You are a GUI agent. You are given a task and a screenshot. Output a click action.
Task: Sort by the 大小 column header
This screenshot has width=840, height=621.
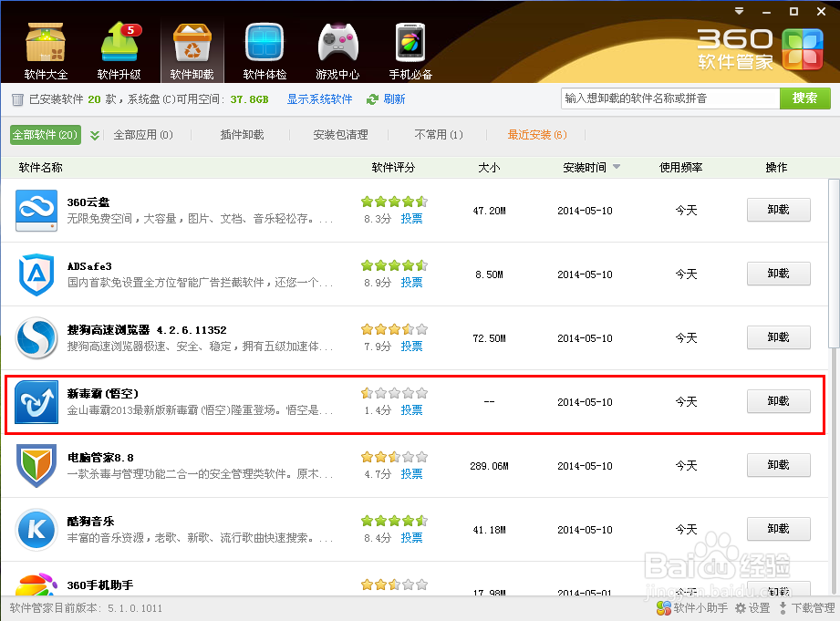click(489, 168)
